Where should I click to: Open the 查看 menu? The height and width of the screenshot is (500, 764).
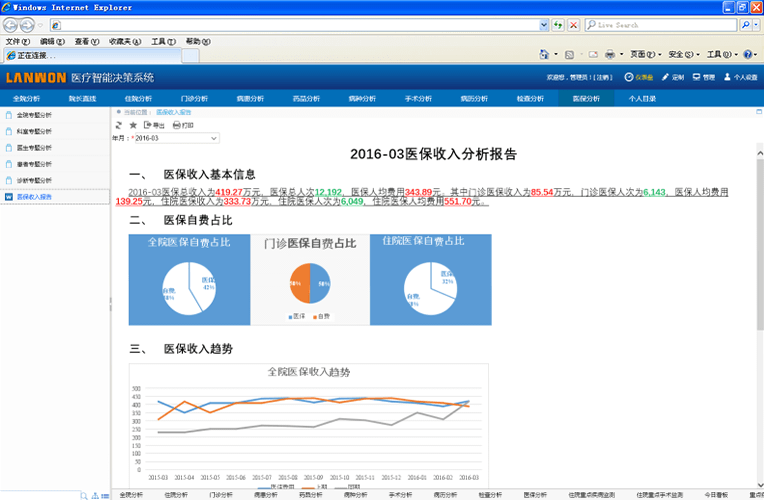pyautogui.click(x=87, y=41)
